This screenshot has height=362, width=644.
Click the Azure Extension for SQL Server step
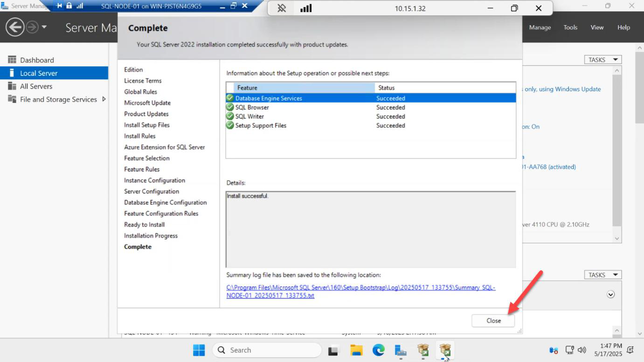tap(165, 147)
